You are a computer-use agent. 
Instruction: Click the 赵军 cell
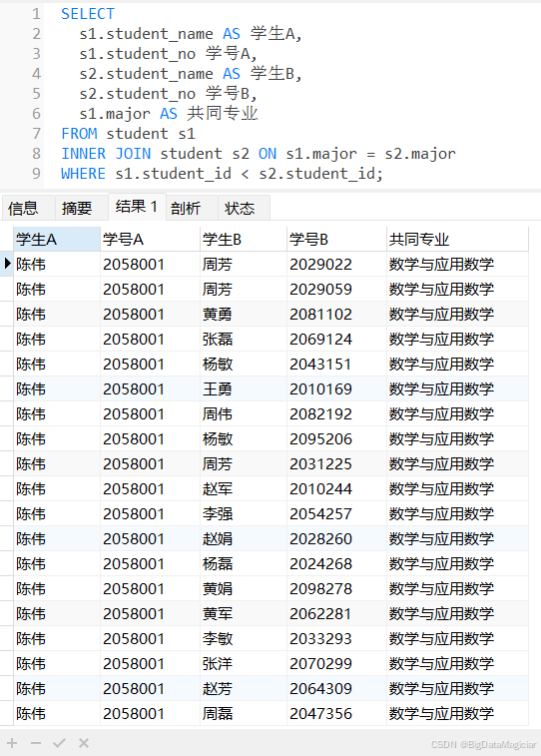click(244, 489)
